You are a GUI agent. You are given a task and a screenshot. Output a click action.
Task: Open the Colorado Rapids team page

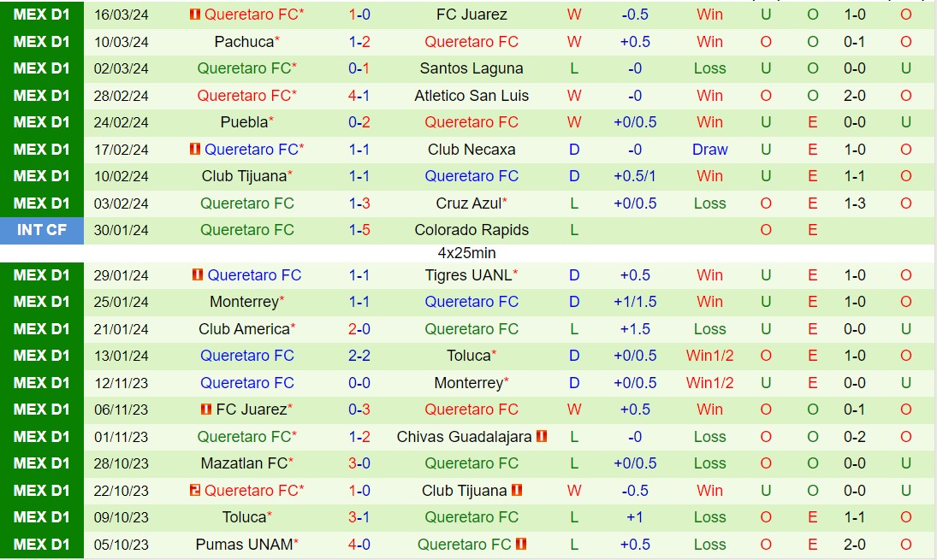pyautogui.click(x=471, y=230)
